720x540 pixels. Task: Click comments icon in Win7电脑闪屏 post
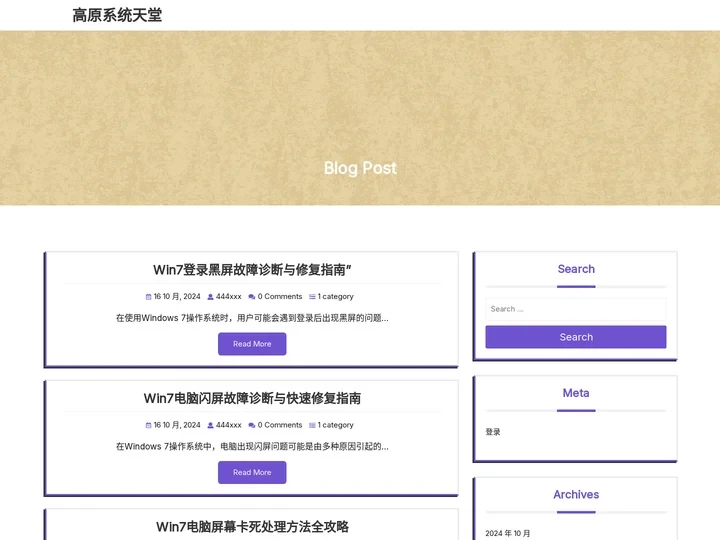coord(252,425)
